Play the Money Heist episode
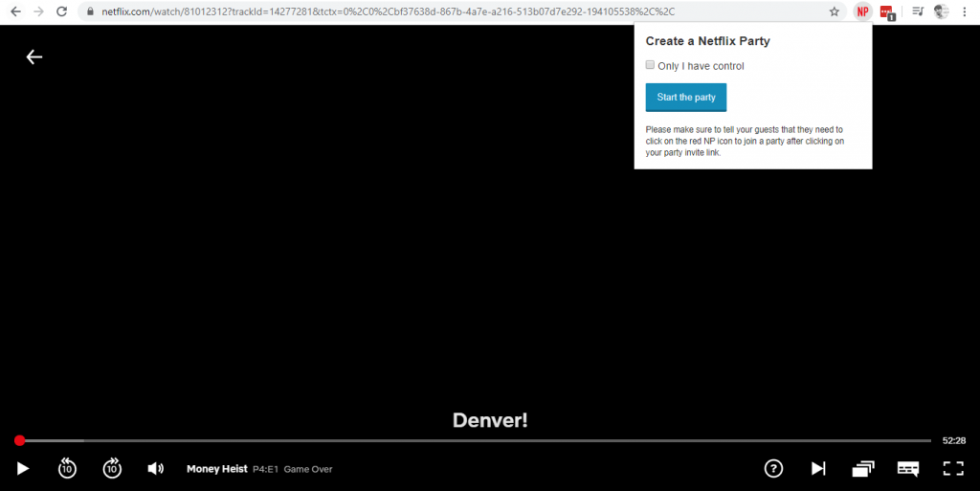Image resolution: width=980 pixels, height=491 pixels. pyautogui.click(x=23, y=469)
